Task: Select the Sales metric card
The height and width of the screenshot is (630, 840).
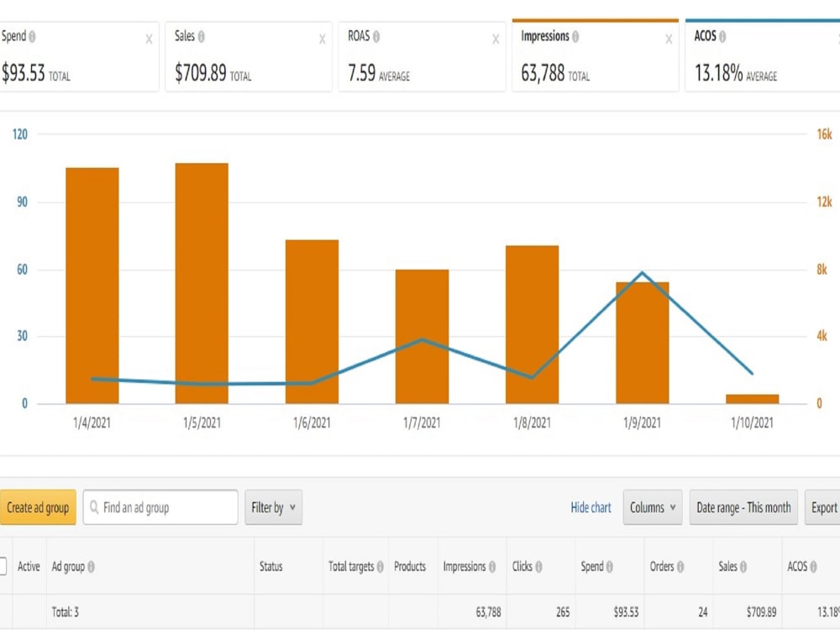Action: 249,55
